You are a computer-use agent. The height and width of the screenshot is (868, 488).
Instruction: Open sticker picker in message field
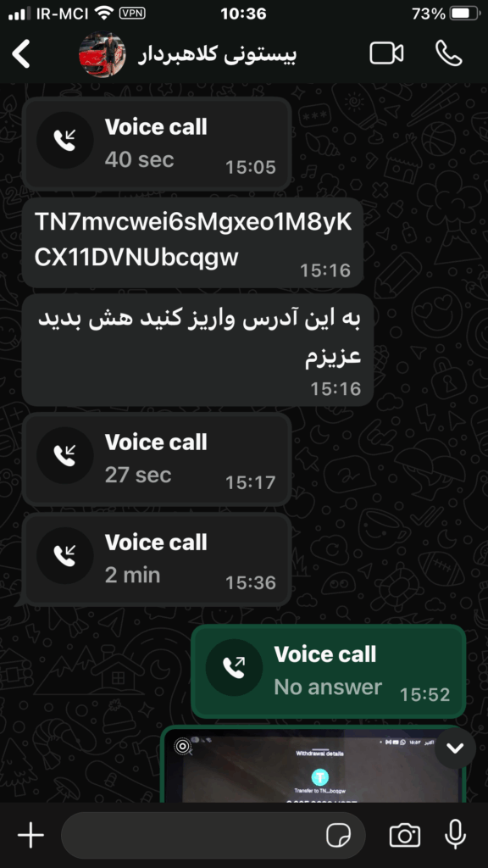coord(338,835)
